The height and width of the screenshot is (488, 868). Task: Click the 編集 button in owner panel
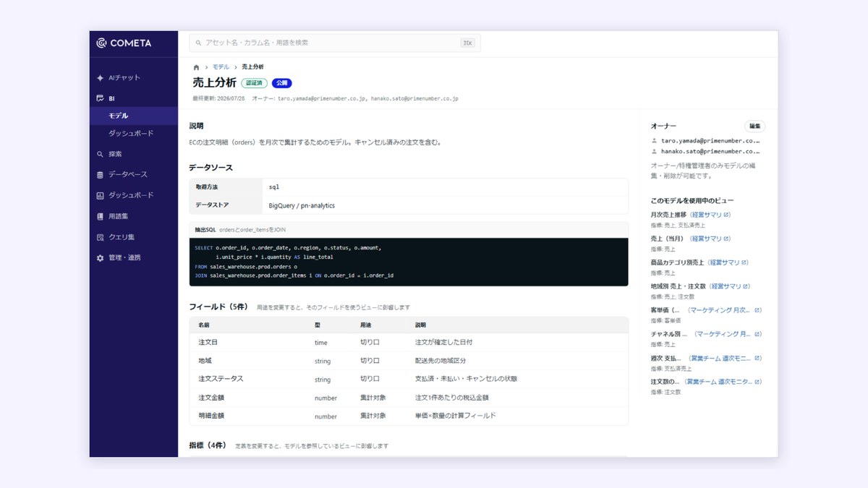pos(754,126)
